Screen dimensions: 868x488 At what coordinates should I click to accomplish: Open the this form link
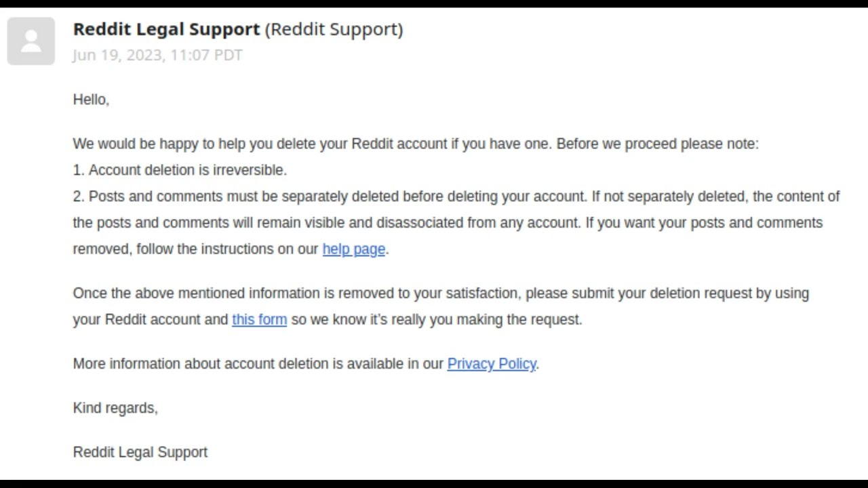point(259,319)
